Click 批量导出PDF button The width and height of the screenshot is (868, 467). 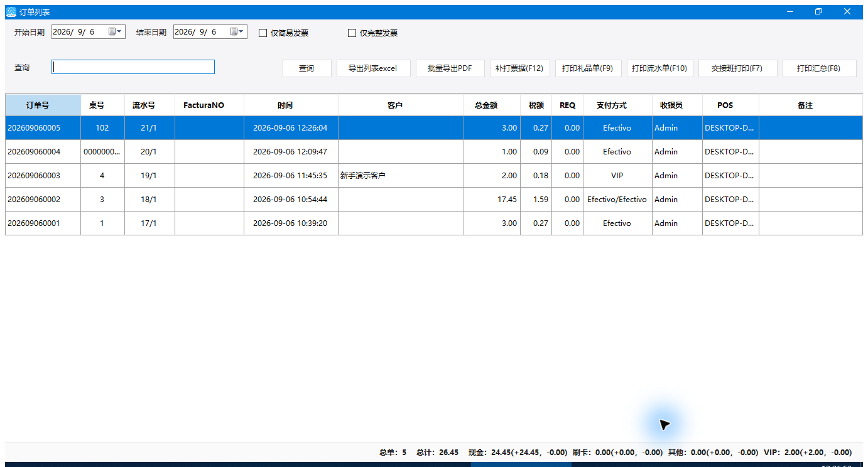click(x=450, y=68)
